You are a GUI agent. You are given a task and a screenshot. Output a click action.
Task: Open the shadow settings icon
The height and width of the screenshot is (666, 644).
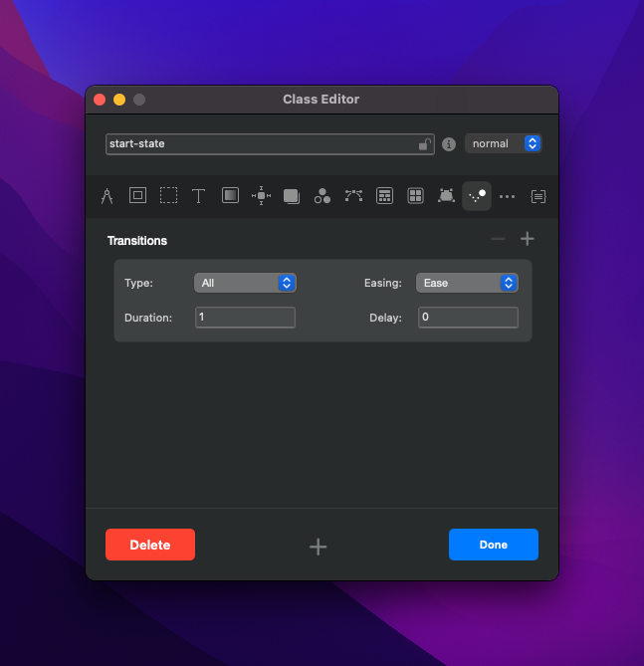(x=292, y=196)
